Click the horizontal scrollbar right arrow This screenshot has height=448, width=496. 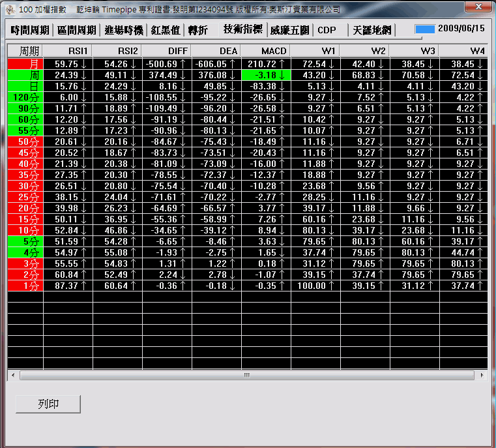[x=482, y=376]
